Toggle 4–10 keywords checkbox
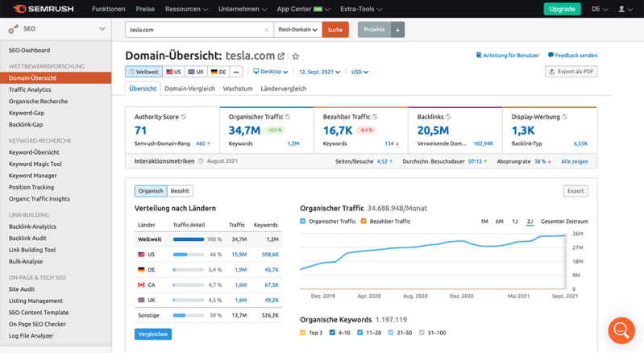This screenshot has width=644, height=353. (332, 333)
